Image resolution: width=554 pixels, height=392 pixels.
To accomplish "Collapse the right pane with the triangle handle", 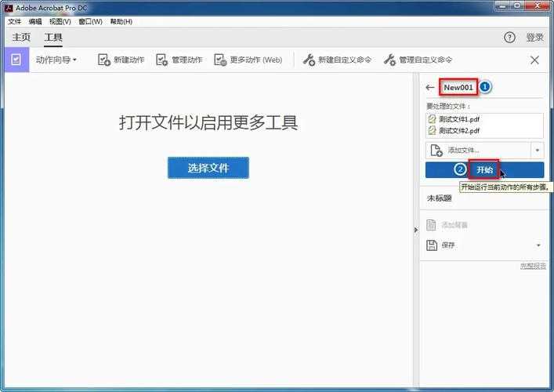I will [x=415, y=229].
